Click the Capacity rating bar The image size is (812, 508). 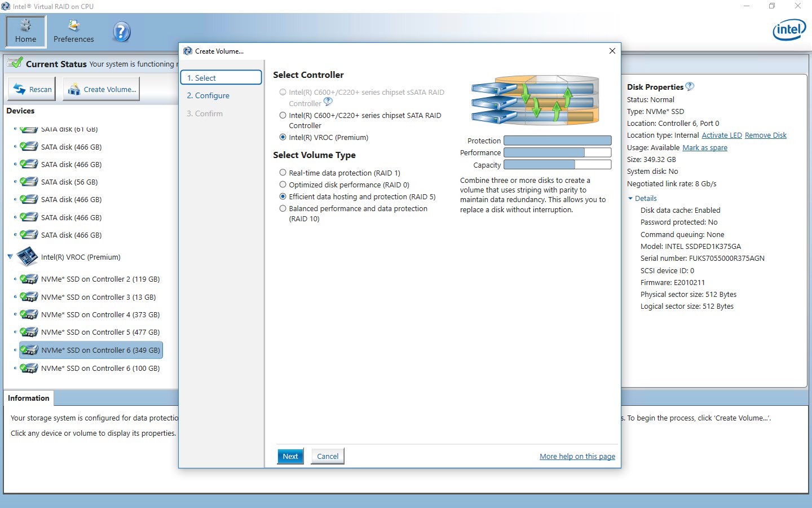point(557,164)
